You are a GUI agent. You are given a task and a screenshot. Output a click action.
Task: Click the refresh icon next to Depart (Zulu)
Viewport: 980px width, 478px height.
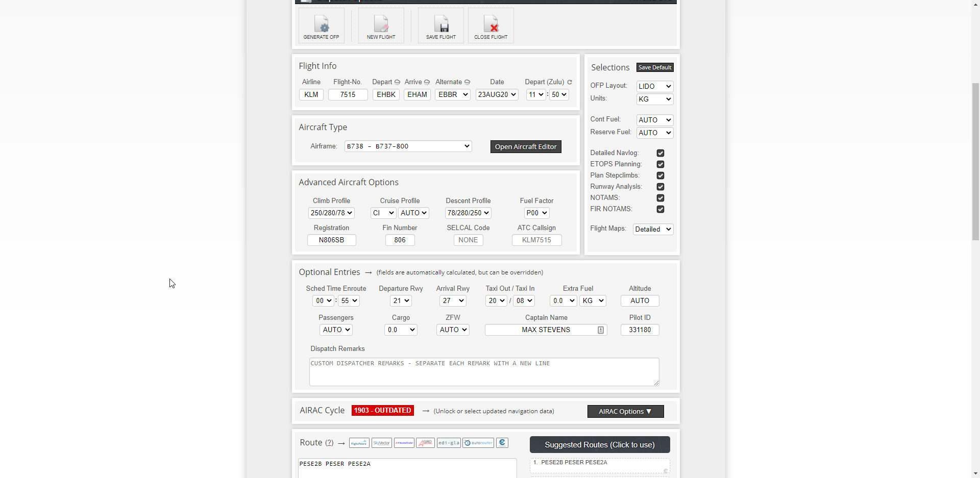[570, 82]
